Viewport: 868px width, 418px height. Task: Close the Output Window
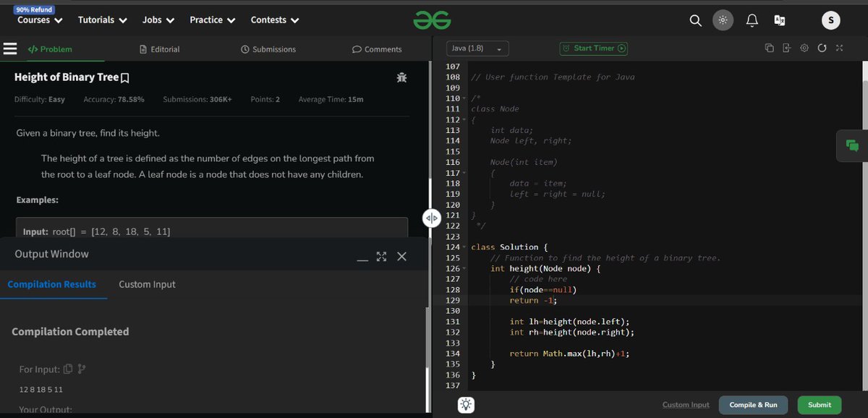(401, 257)
